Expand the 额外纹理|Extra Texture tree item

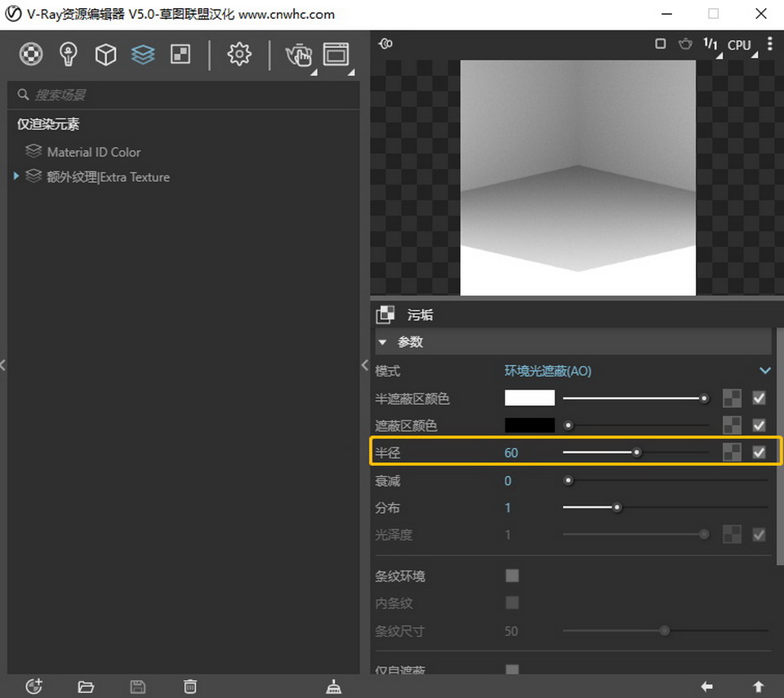coord(16,176)
